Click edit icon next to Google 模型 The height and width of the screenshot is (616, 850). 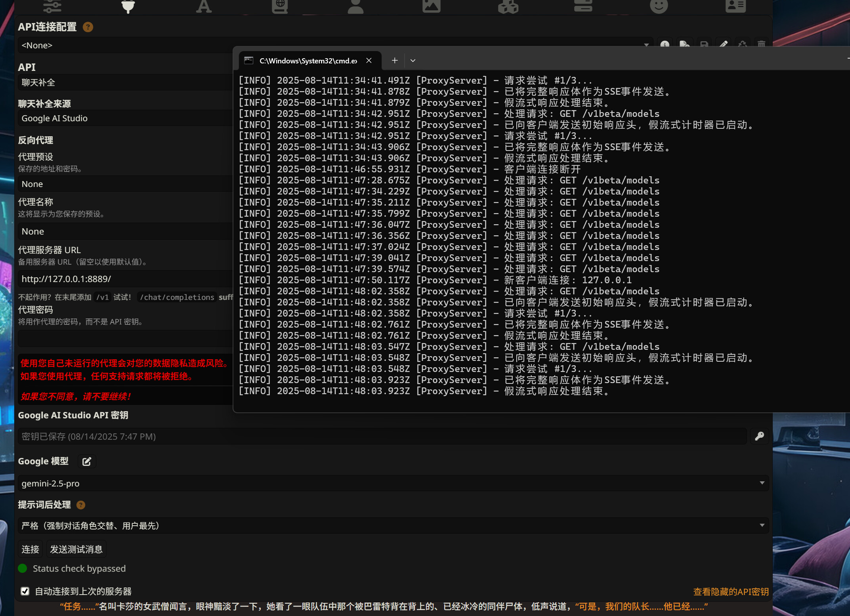coord(87,462)
